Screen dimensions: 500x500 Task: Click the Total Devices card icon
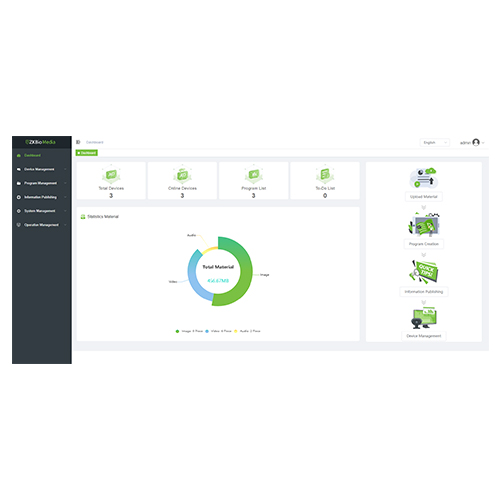(111, 174)
